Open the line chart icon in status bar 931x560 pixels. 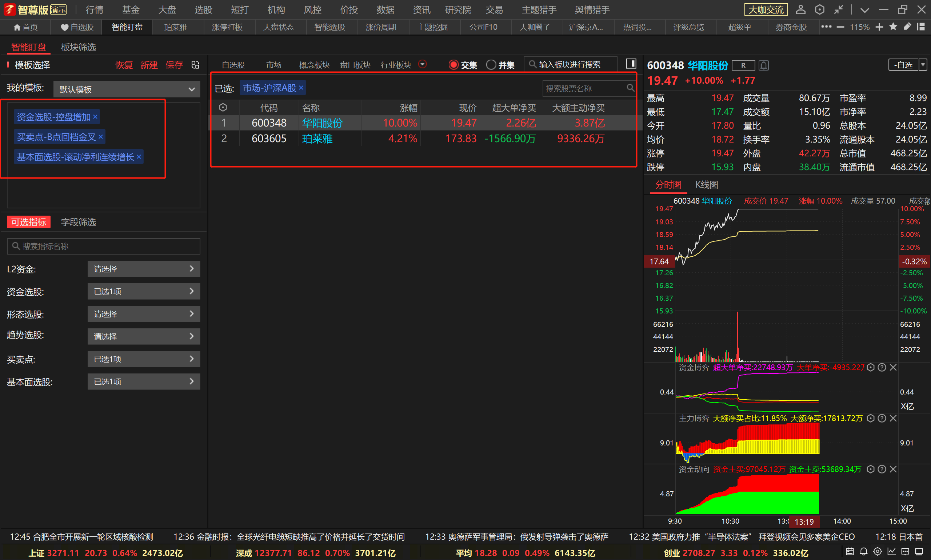pos(892,552)
